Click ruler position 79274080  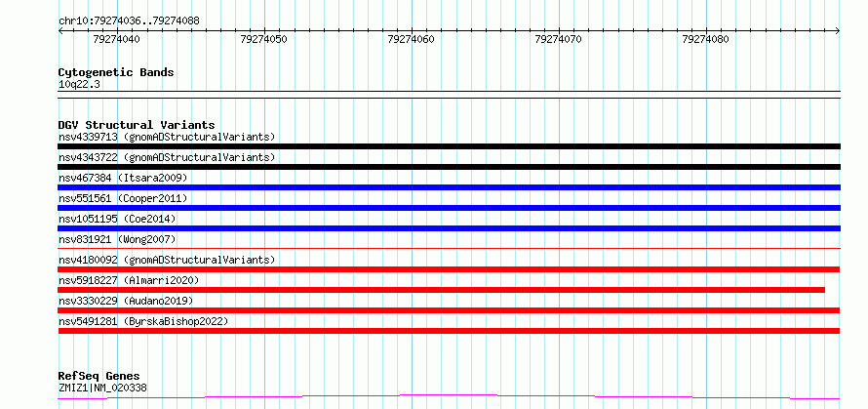click(706, 39)
